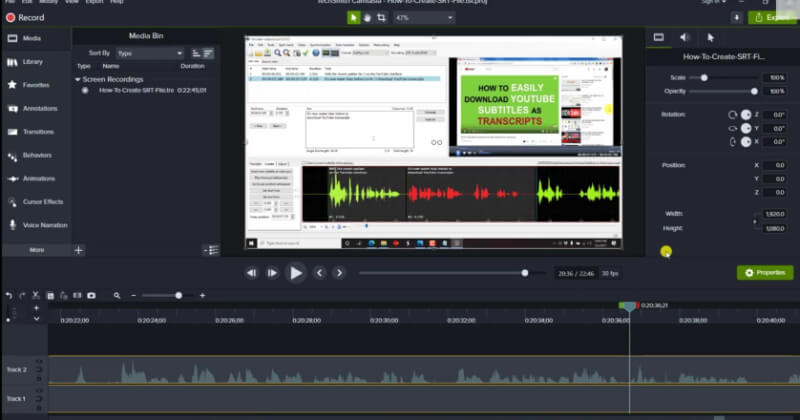The width and height of the screenshot is (800, 420).
Task: Click the Opacity slider handle
Action: 754,91
